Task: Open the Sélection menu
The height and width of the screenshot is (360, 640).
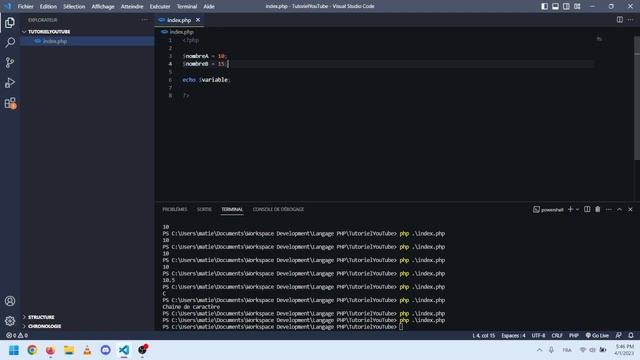Action: (x=74, y=6)
